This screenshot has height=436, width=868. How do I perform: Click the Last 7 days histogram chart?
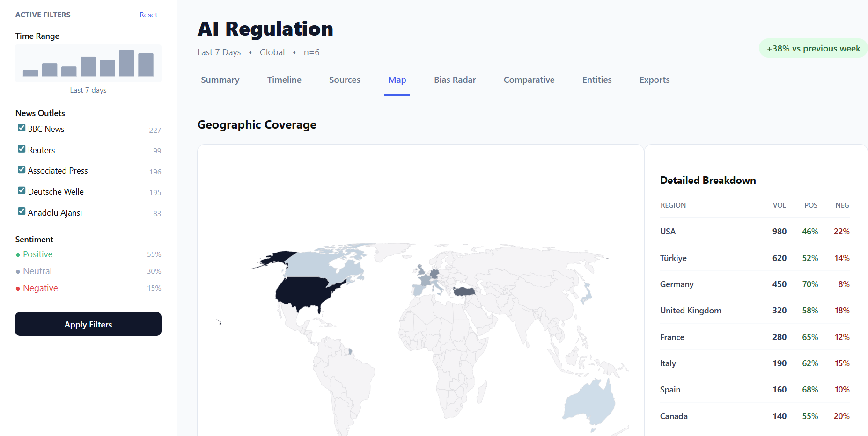pyautogui.click(x=88, y=63)
